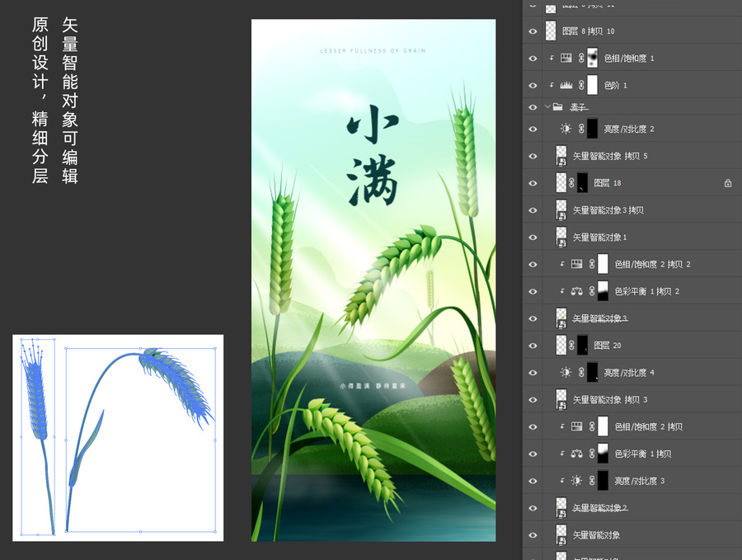This screenshot has height=560, width=742.
Task: Hide the 麦子 group
Action: 533,107
